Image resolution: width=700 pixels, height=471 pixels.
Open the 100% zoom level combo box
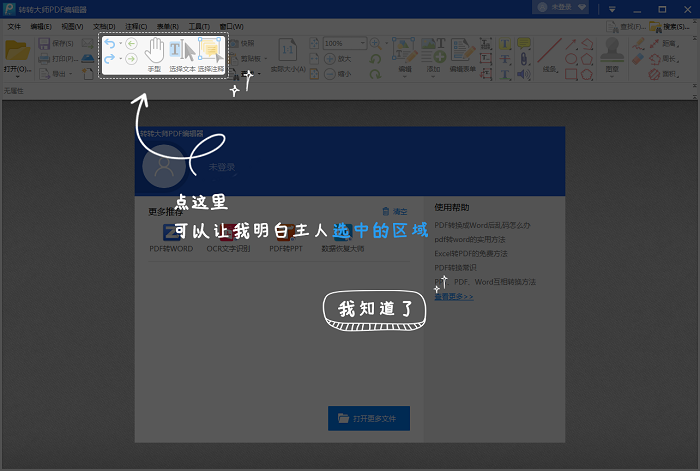[x=344, y=43]
